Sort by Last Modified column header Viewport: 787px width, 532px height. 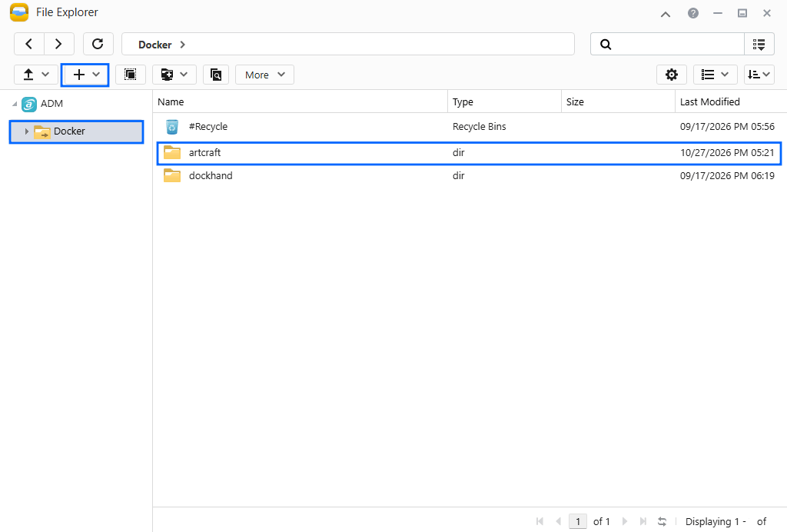pos(732,102)
